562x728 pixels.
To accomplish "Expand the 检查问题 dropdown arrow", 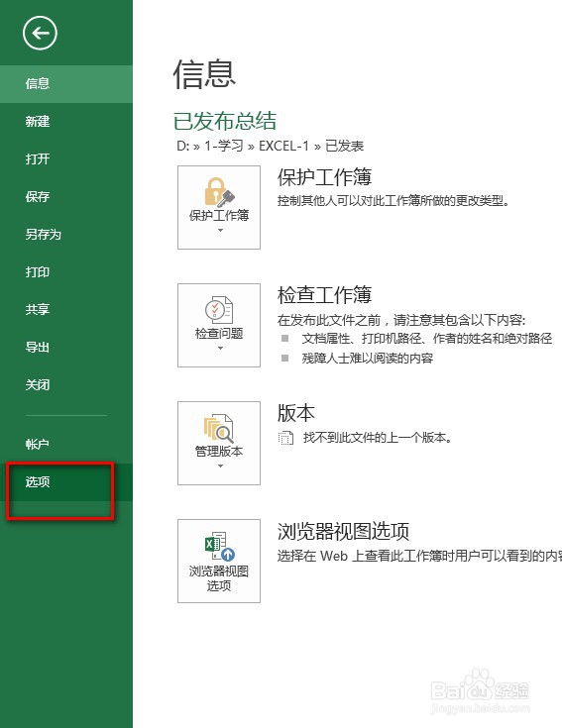I will (x=220, y=348).
